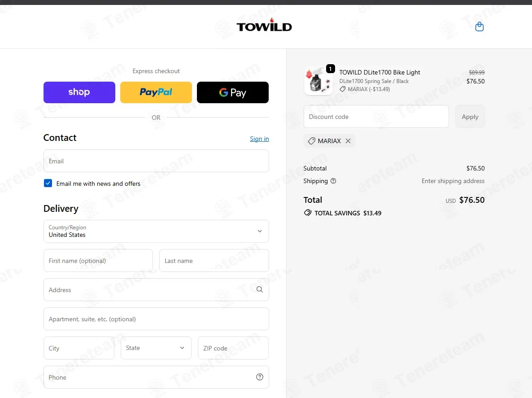Click the Sign in link

pyautogui.click(x=259, y=139)
